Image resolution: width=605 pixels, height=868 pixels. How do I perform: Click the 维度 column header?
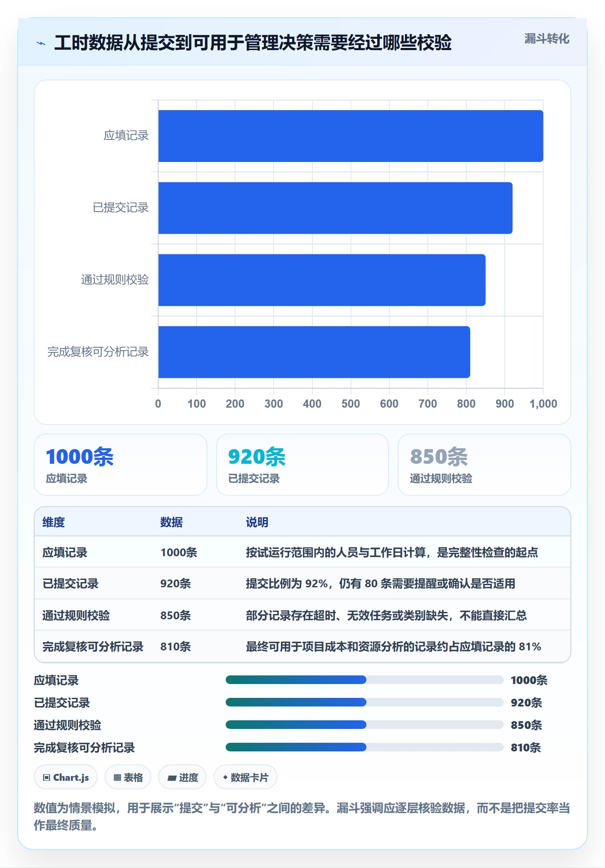[54, 522]
